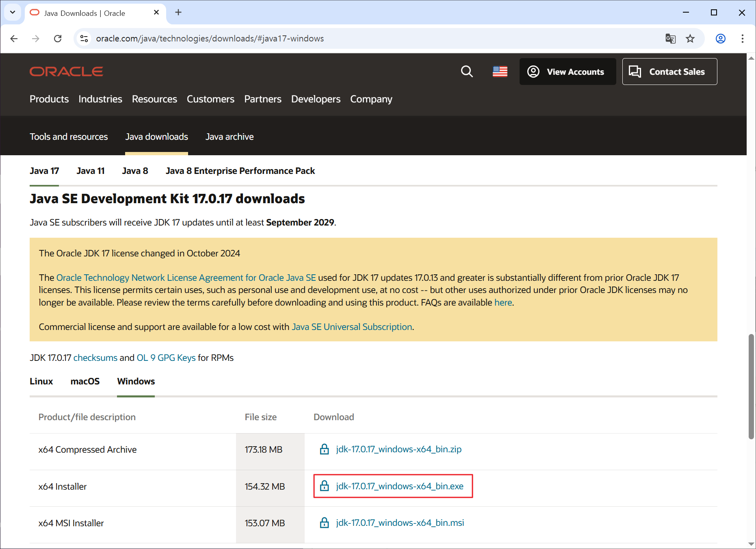Open Java 8 Enterprise Performance Pack tab

[240, 171]
